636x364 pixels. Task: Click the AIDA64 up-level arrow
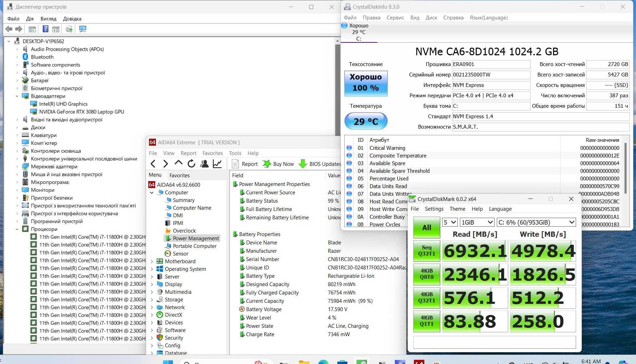178,163
